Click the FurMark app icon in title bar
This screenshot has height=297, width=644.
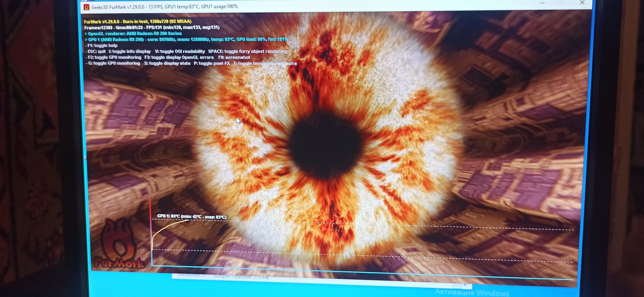[86, 7]
